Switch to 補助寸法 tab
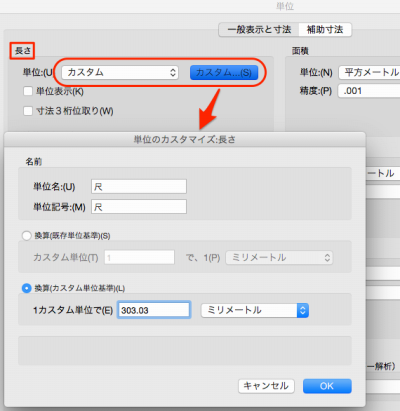 point(325,30)
